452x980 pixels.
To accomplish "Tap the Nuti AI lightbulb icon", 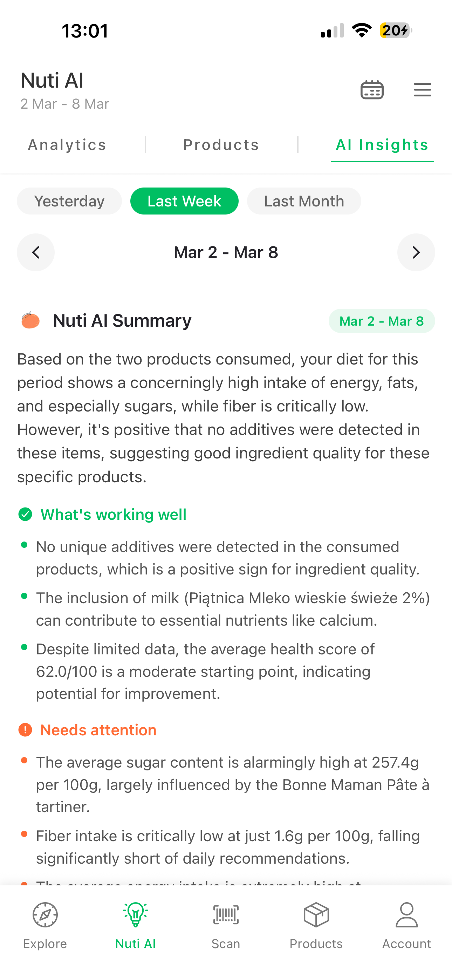I will [136, 914].
